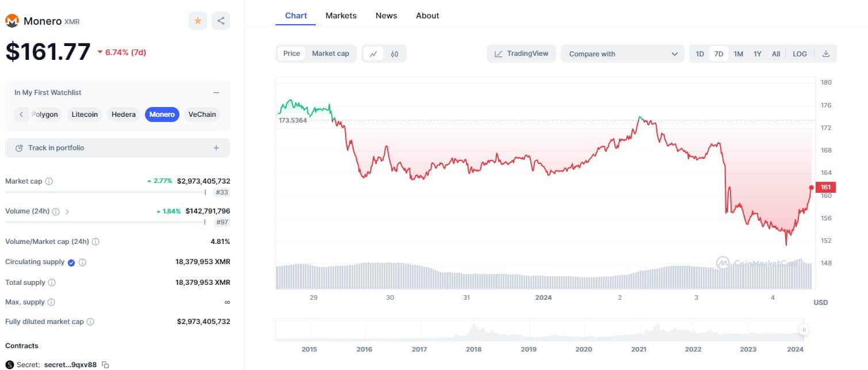The height and width of the screenshot is (370, 868).
Task: Click info icon beside Volume/Market cap (24h)
Action: pos(95,242)
